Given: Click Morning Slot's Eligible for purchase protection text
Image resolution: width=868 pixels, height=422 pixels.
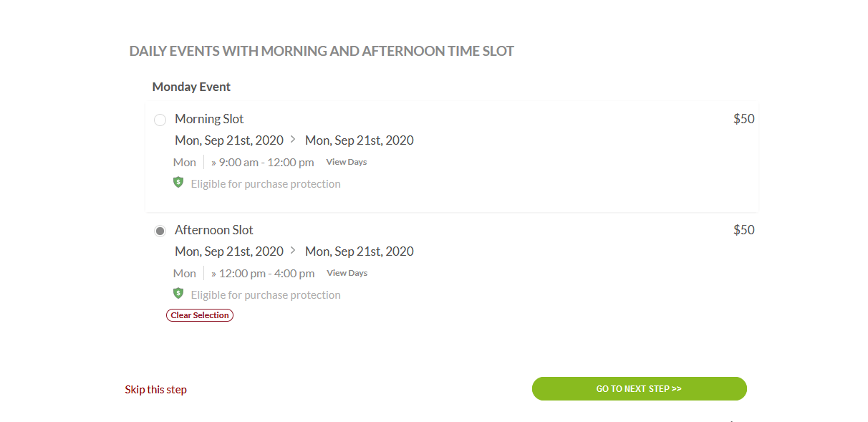Looking at the screenshot, I should click(265, 184).
